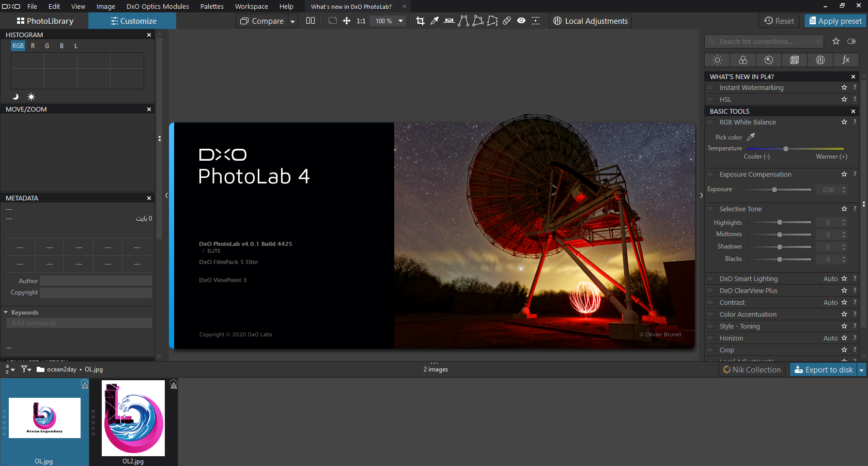Show the Light tools palette

[717, 60]
